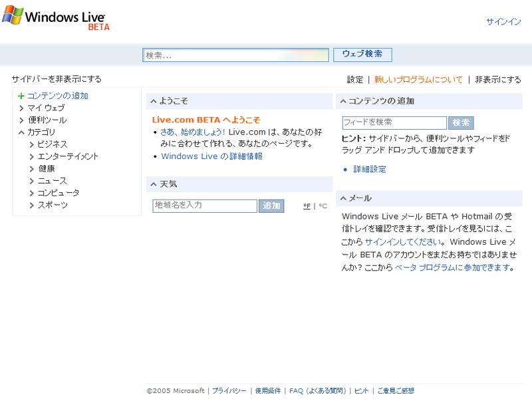Expand the エンターテイメント category chevron
The width and height of the screenshot is (532, 399).
coord(31,157)
